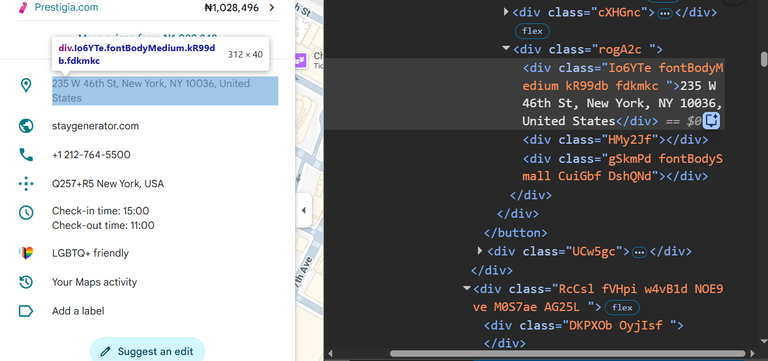Click the Check-out time: 11:00 text
The width and height of the screenshot is (768, 361).
coord(103,225)
